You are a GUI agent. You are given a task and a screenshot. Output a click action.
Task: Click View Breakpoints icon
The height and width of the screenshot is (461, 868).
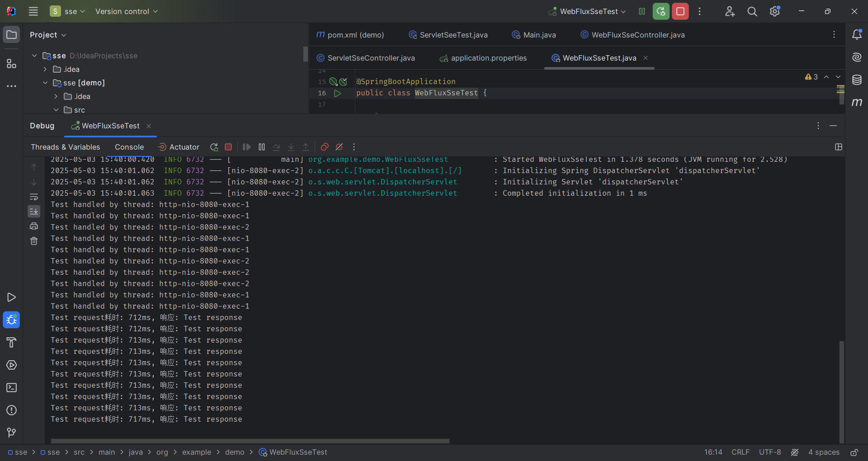click(x=325, y=147)
